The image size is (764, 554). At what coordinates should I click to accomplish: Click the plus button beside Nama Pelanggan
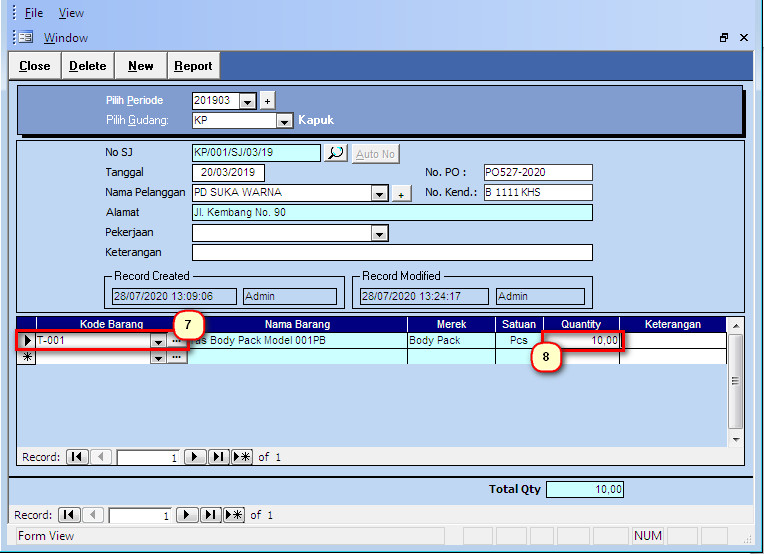click(x=402, y=194)
